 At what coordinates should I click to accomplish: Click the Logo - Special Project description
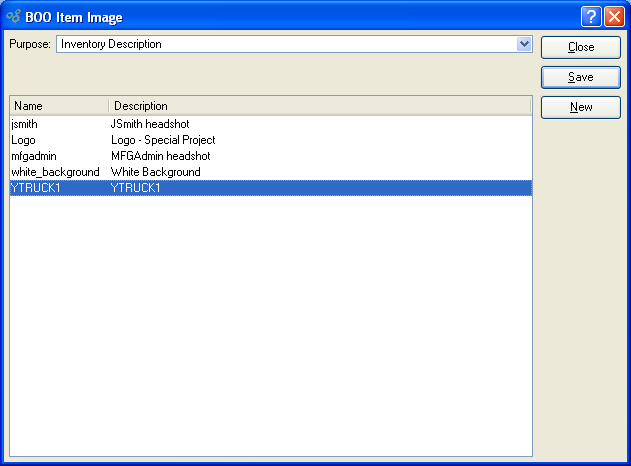pyautogui.click(x=163, y=140)
